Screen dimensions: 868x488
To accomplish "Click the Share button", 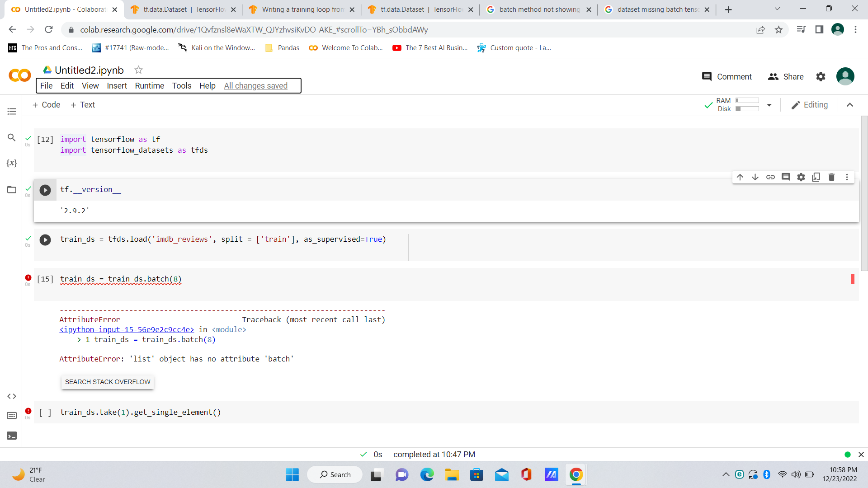I will point(786,77).
